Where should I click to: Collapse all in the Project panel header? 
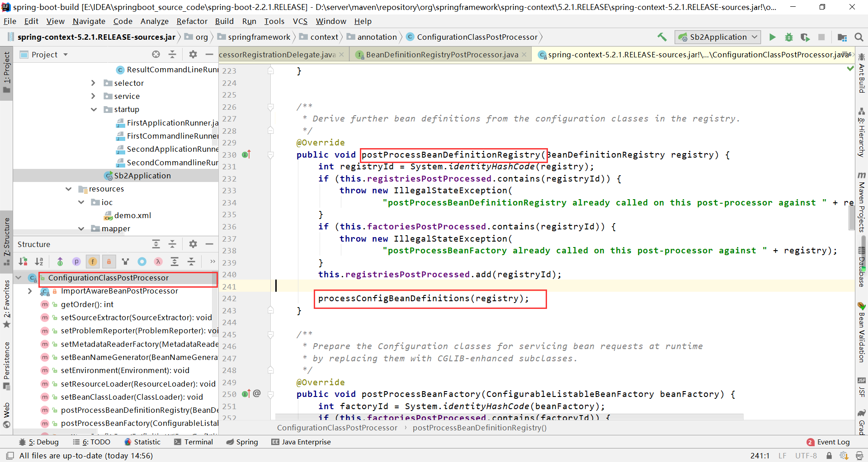172,54
